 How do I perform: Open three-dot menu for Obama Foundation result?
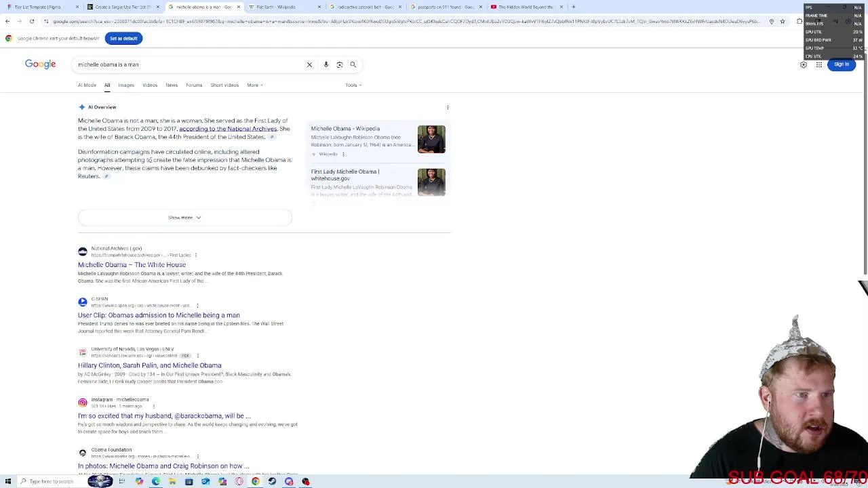coord(198,456)
